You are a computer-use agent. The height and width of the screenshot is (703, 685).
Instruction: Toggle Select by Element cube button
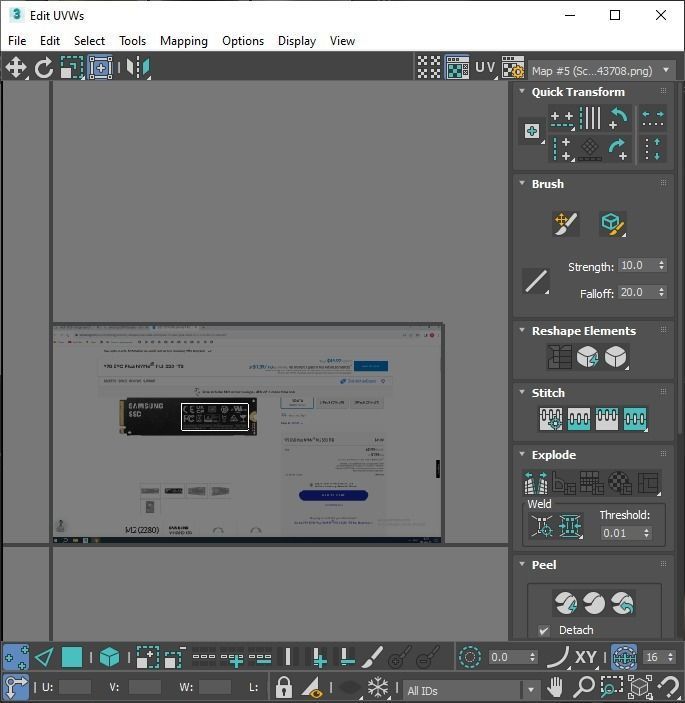[109, 657]
